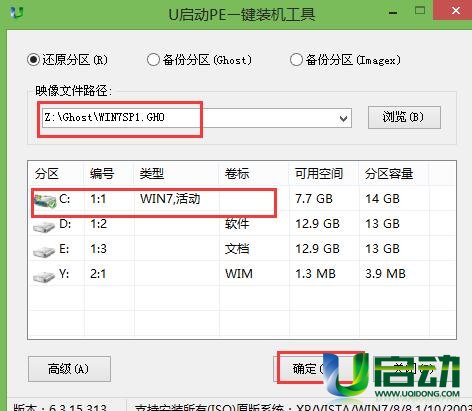472x411 pixels.
Task: Expand the image file path dropdown arrow
Action: pos(343,118)
